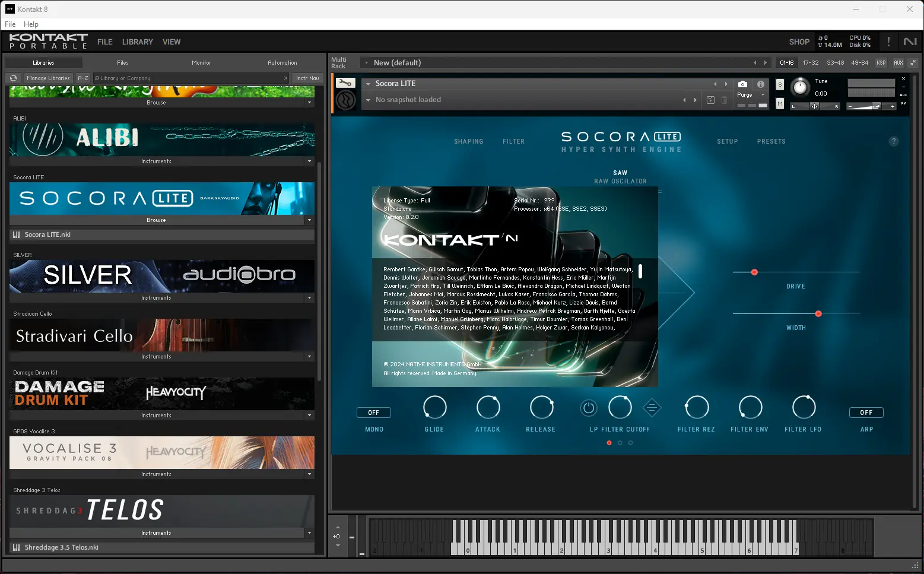The height and width of the screenshot is (574, 924).
Task: Toggle the Instr Nav button
Action: (307, 78)
